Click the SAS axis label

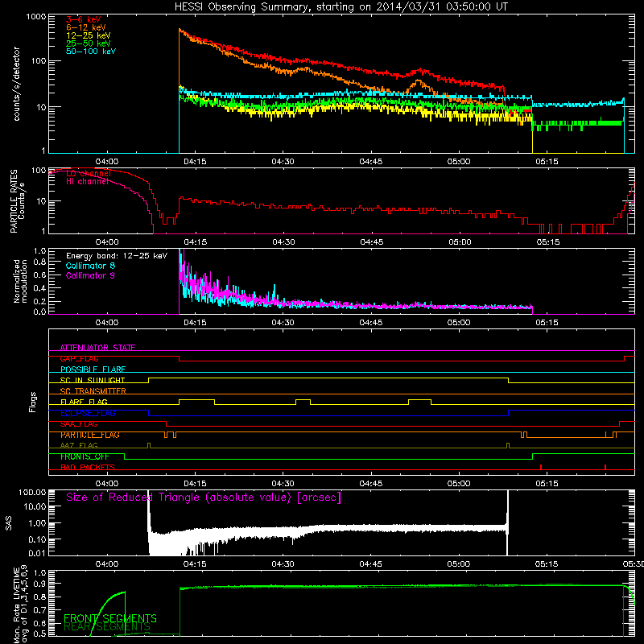tap(9, 523)
